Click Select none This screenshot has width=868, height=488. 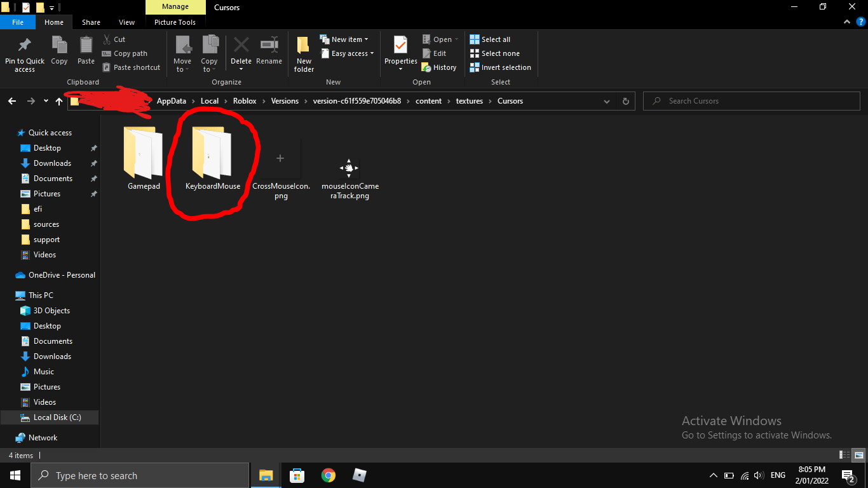494,53
